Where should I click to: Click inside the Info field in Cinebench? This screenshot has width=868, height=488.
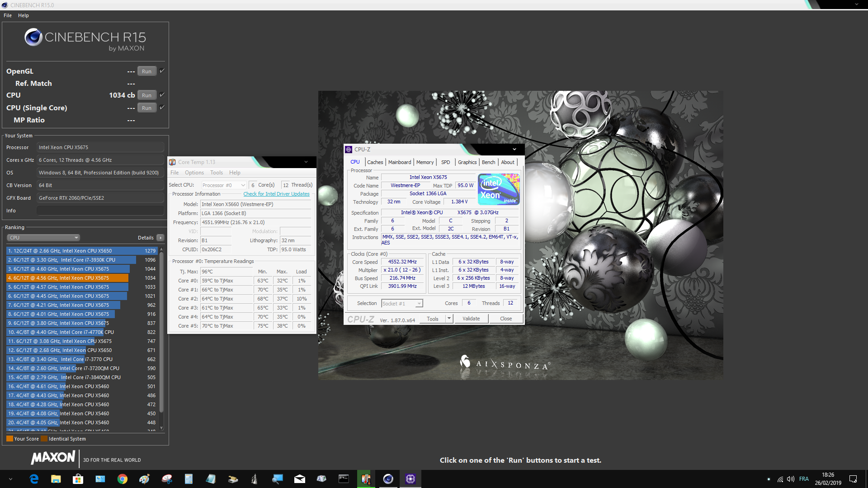[x=100, y=210]
